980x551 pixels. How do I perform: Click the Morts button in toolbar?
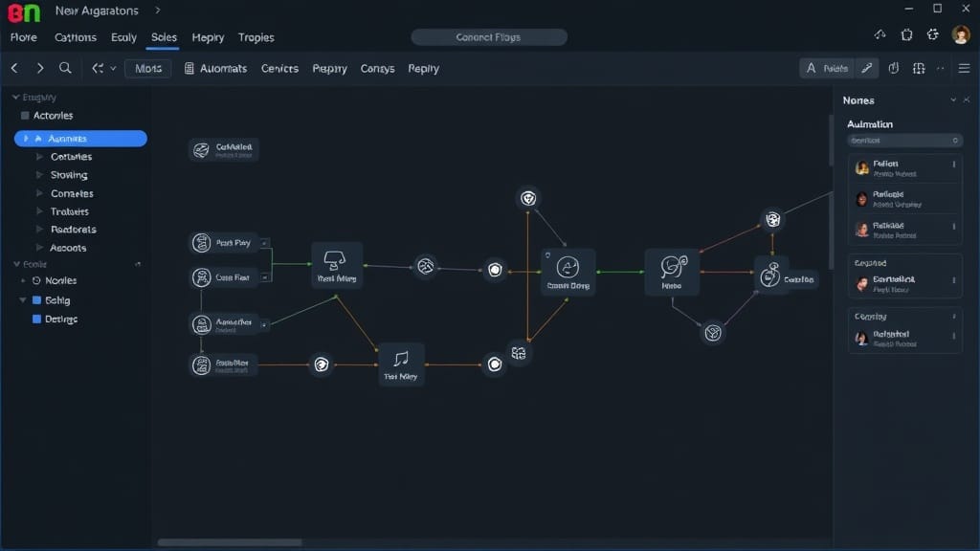click(x=148, y=69)
